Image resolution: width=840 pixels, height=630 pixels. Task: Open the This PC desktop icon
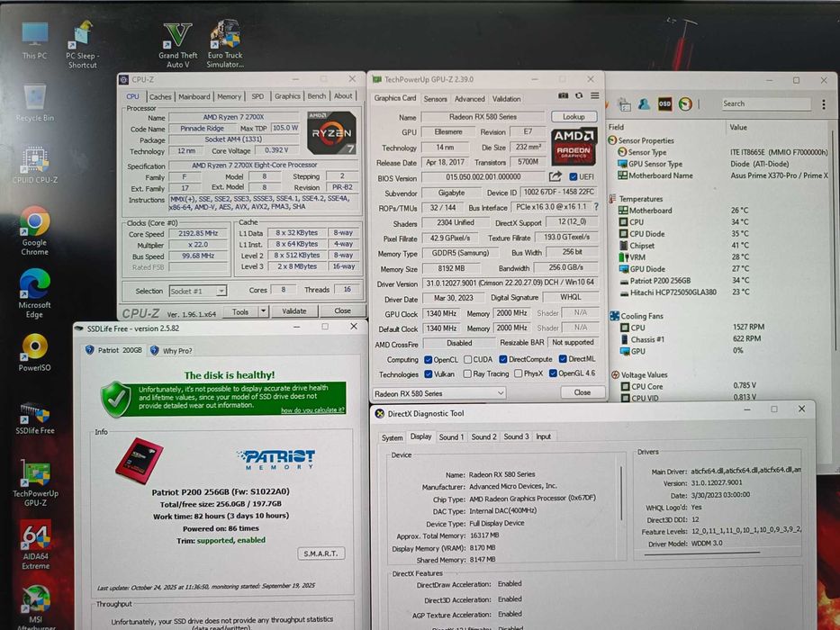click(35, 40)
